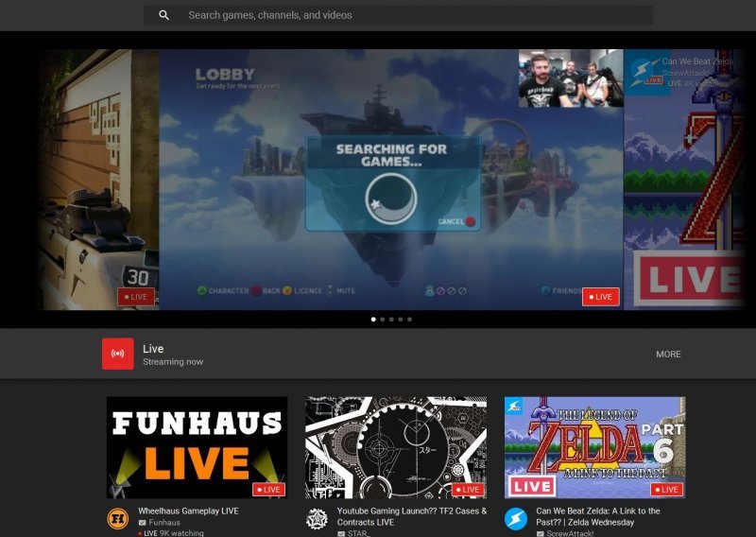Screen dimensions: 756x537
Task: Click the LIVE badge on left shooter slide
Action: [136, 297]
